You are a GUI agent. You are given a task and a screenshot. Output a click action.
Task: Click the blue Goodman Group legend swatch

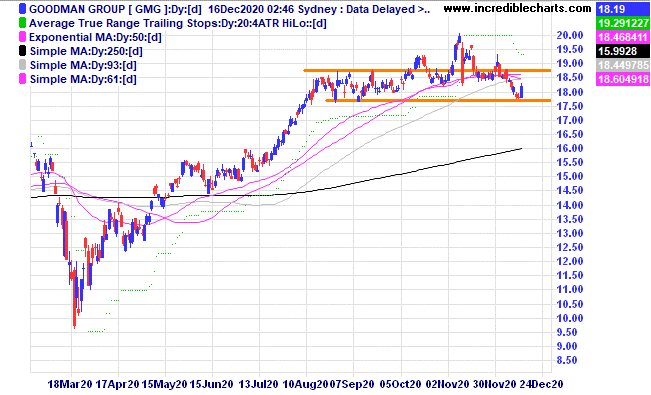[x=22, y=9]
